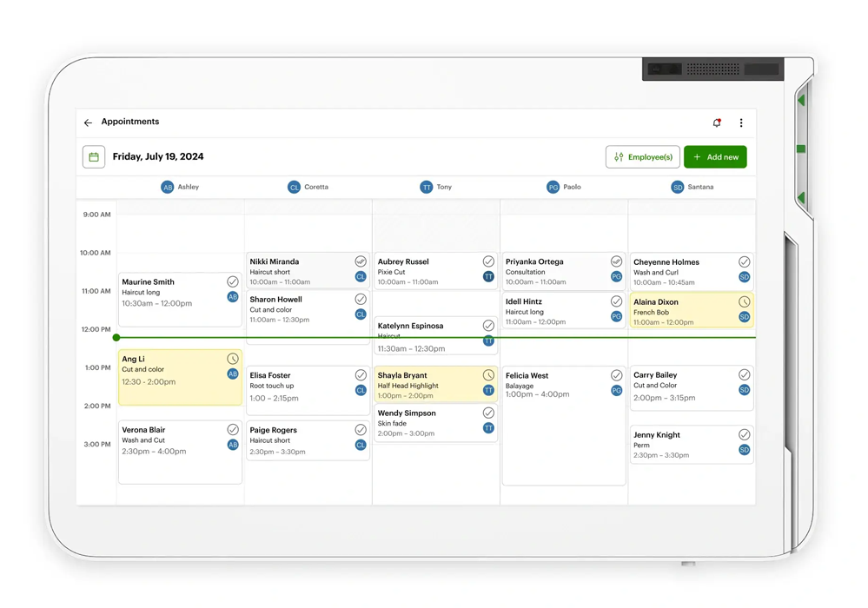Toggle the checkmark on Maurine Smith appointment
The height and width of the screenshot is (608, 868).
(233, 281)
